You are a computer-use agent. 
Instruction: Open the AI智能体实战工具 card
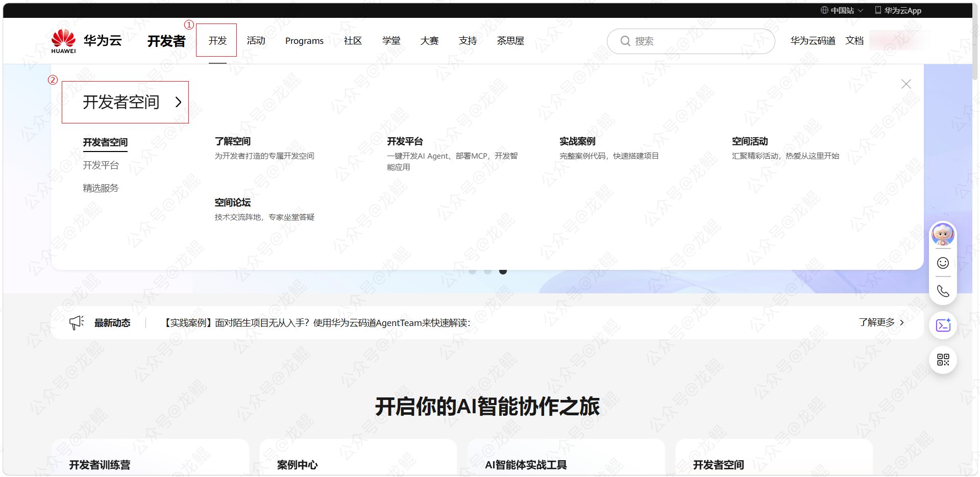[567, 458]
